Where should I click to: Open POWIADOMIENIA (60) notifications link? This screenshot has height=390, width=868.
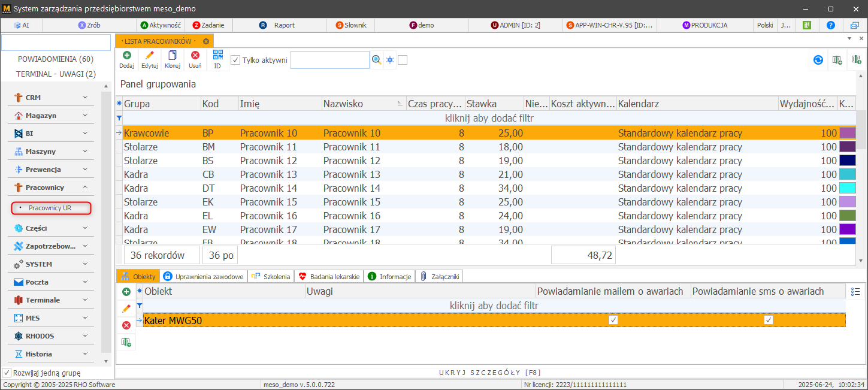tap(56, 59)
